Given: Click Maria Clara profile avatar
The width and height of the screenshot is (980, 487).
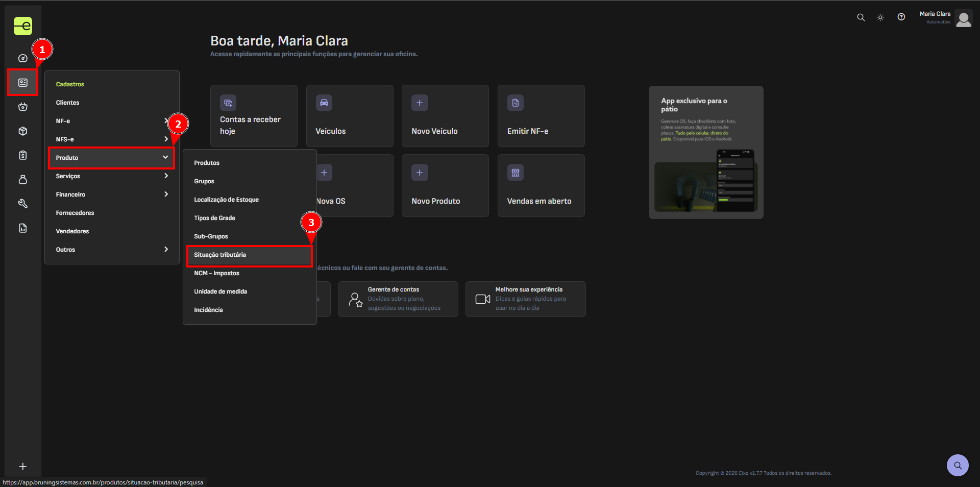Looking at the screenshot, I should coord(963,19).
